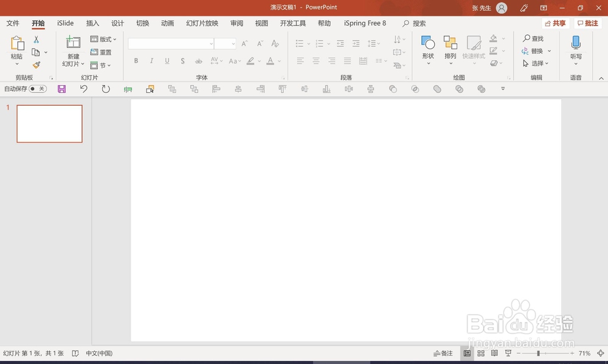608x364 pixels.
Task: Select the Format Painter brush icon
Action: (x=36, y=65)
